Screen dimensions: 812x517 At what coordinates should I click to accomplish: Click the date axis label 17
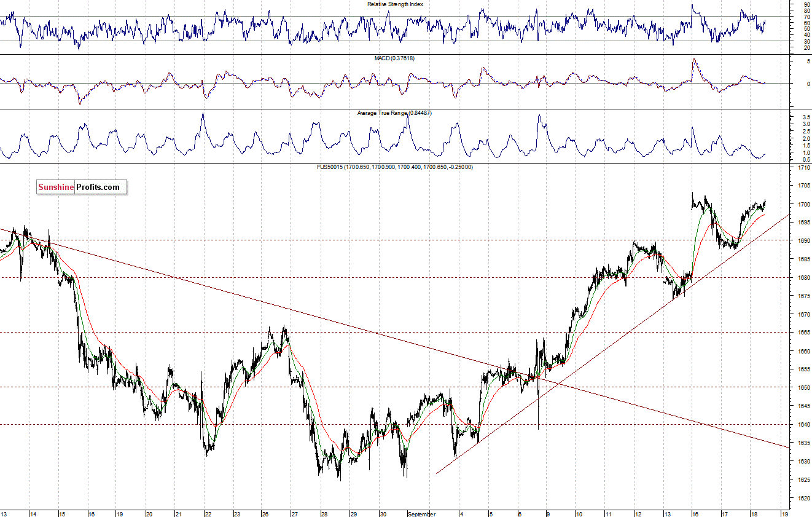tap(725, 513)
